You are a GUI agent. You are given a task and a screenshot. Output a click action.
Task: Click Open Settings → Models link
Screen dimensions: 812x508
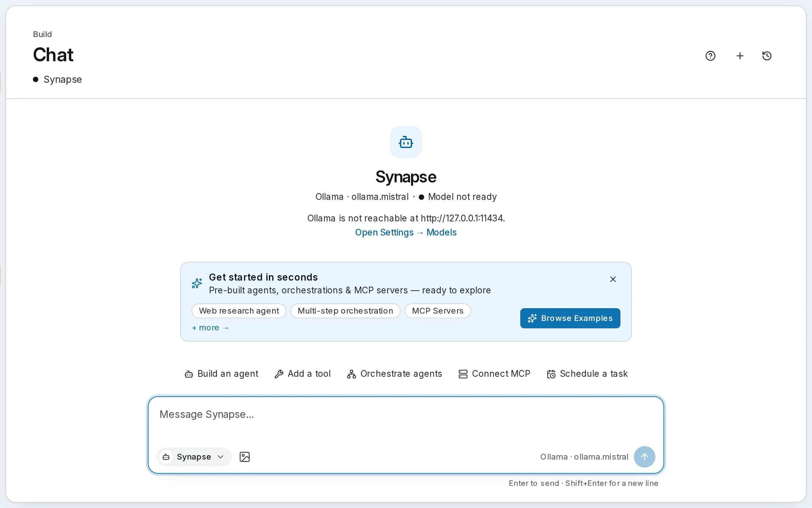[406, 232]
